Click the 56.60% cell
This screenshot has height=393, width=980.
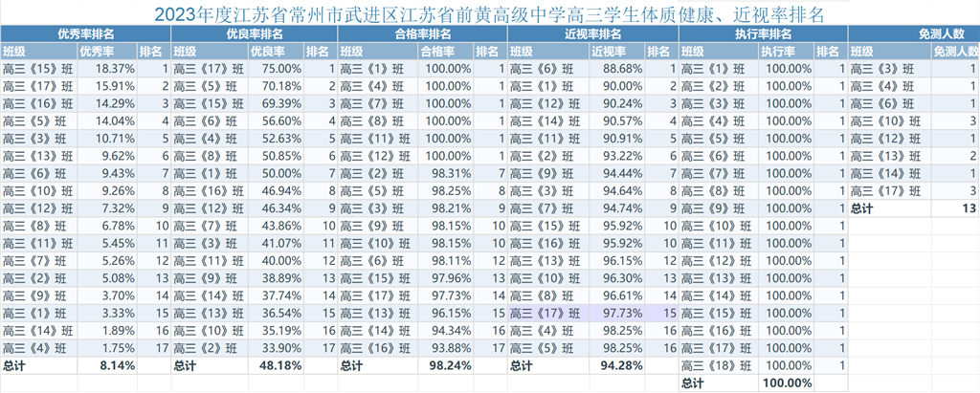pyautogui.click(x=276, y=121)
